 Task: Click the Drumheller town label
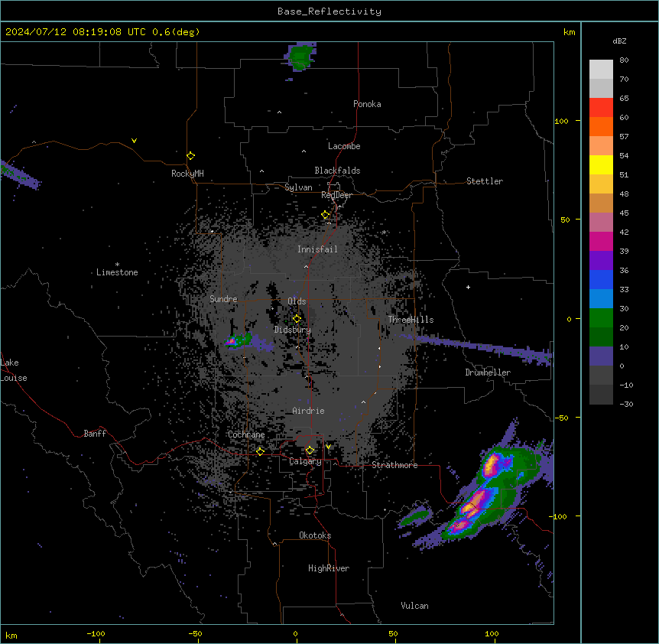(488, 372)
